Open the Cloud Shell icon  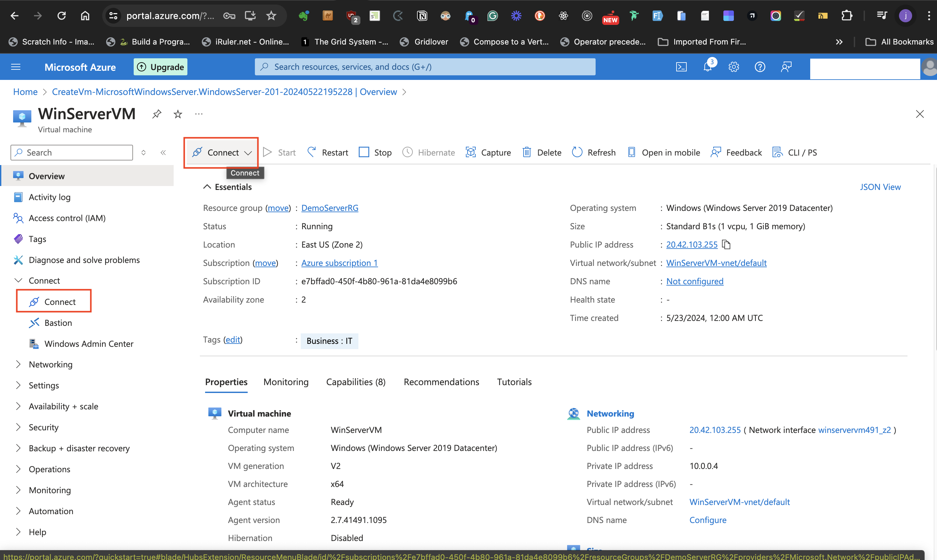(x=681, y=67)
